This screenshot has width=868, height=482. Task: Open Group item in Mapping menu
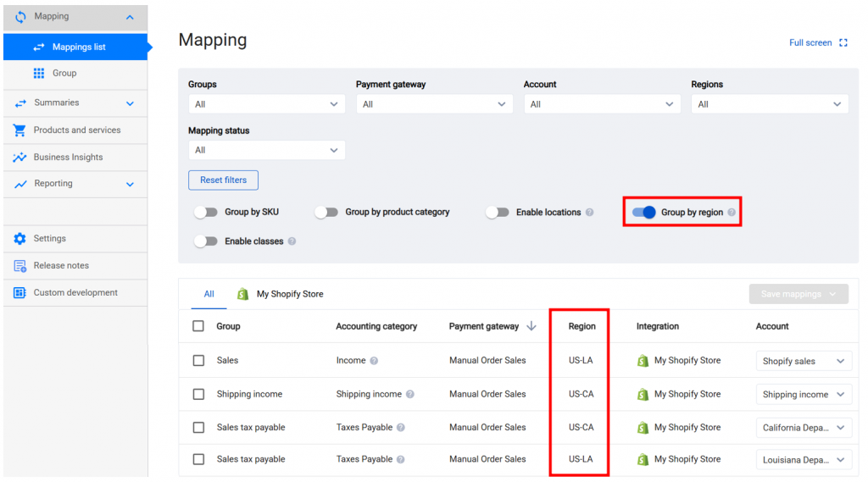64,74
